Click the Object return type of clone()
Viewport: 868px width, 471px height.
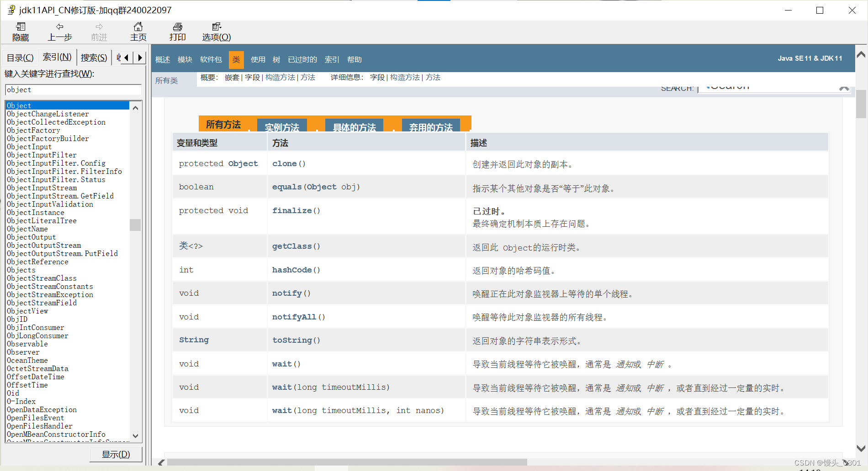243,163
